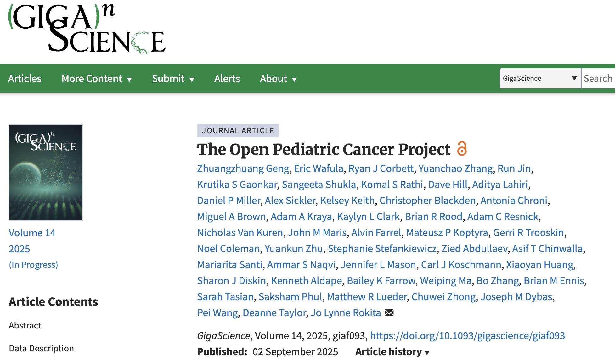
Task: Jump to the Data Description section
Action: pos(42,348)
